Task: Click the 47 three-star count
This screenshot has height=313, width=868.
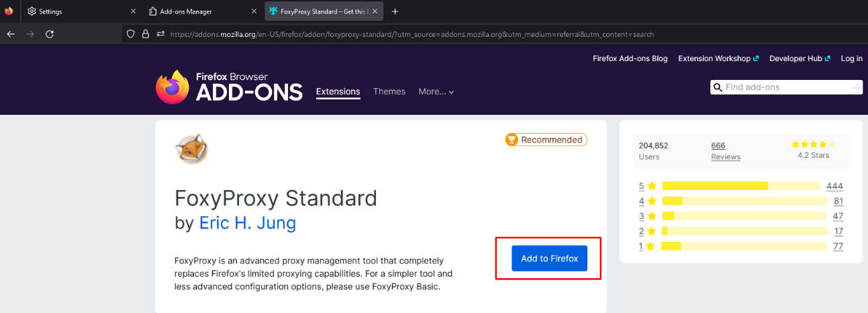Action: 838,216
